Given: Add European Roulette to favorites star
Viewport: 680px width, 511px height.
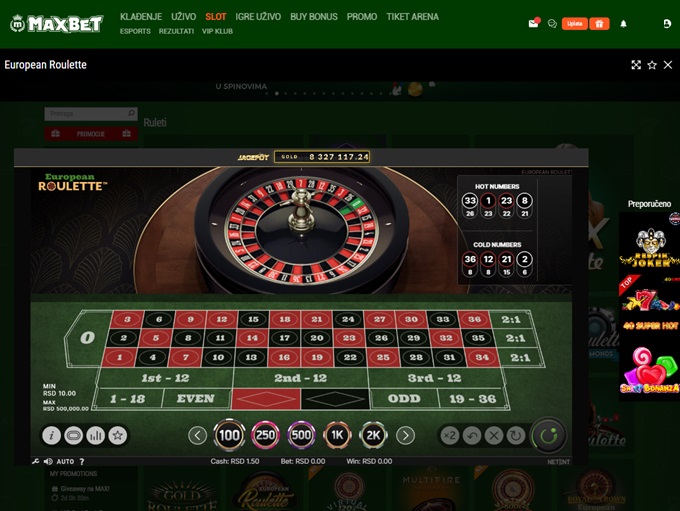Looking at the screenshot, I should click(652, 65).
